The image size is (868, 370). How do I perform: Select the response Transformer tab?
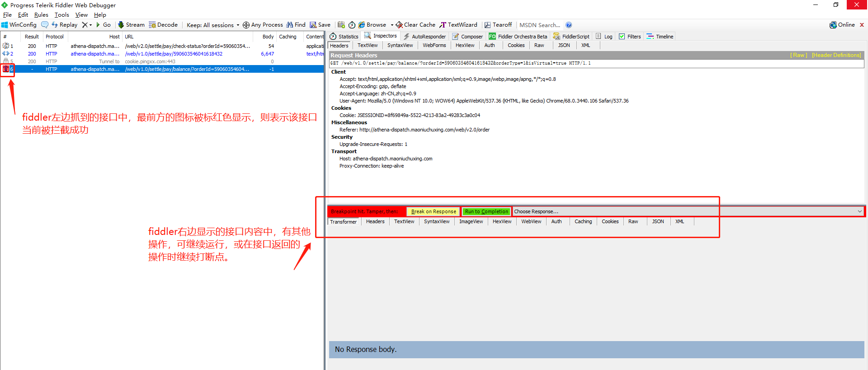tap(343, 222)
